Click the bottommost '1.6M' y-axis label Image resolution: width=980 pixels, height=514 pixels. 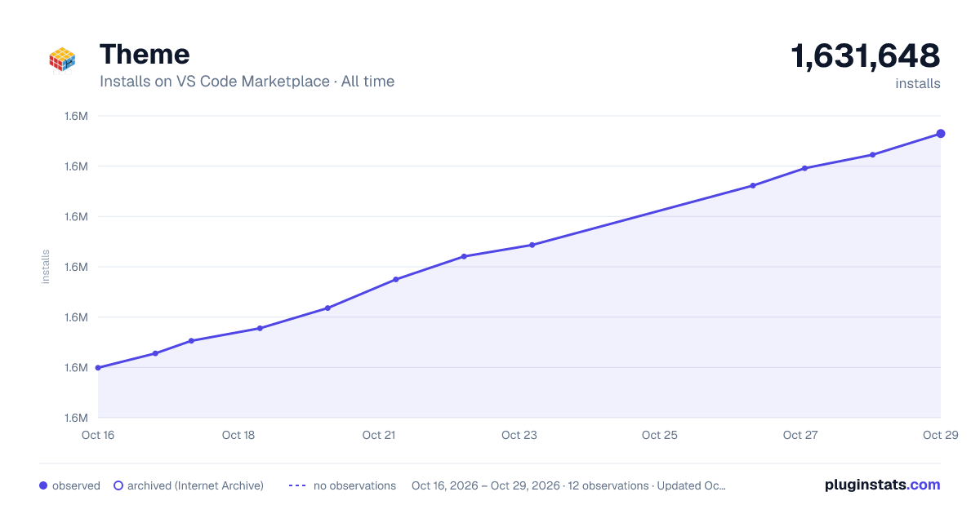[76, 418]
